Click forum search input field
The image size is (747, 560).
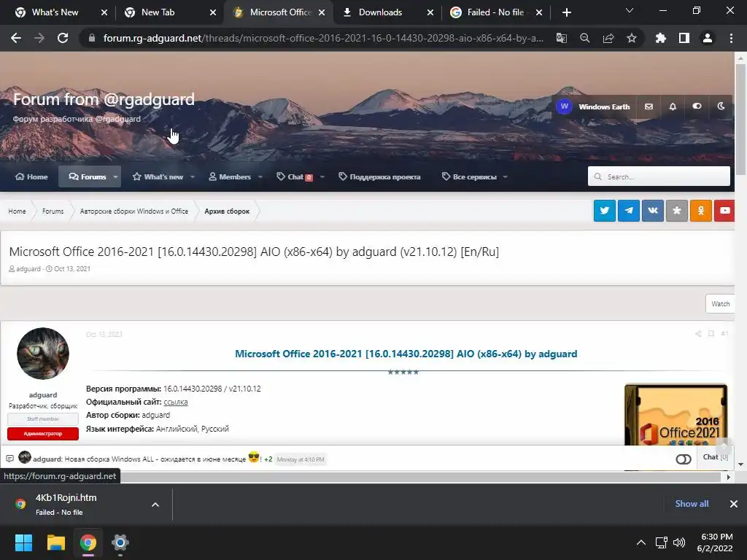click(659, 176)
